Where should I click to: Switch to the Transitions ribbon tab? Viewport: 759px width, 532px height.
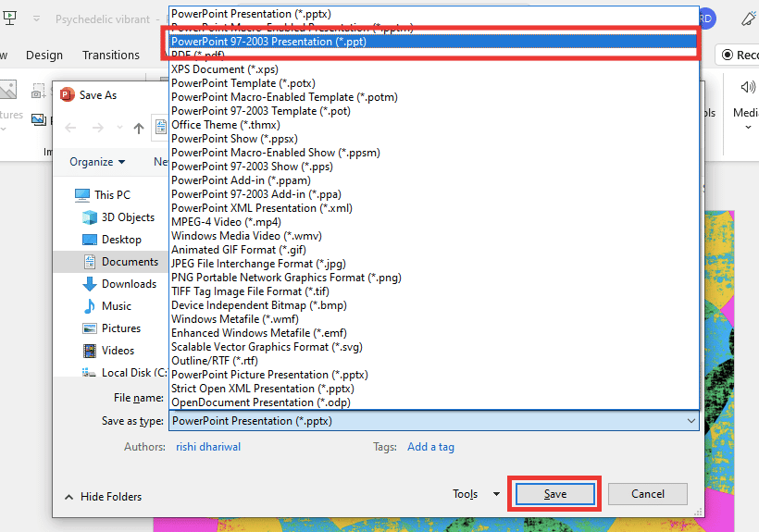111,56
